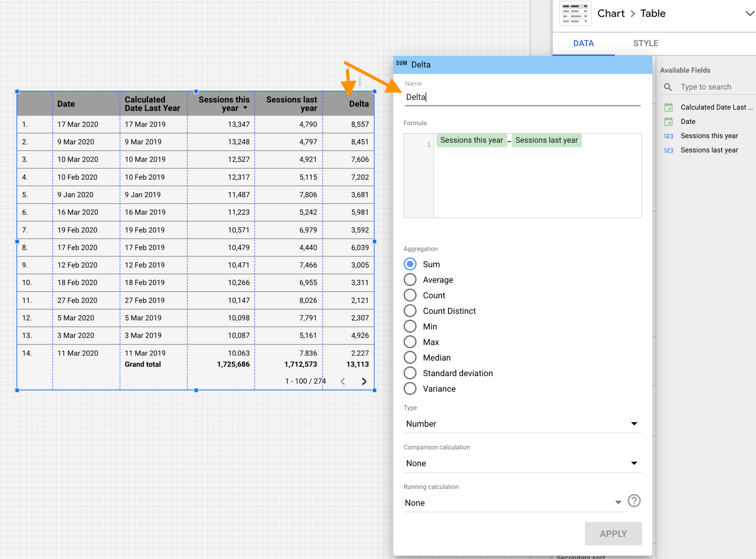
Task: Switch to the DATA tab
Action: coord(583,43)
